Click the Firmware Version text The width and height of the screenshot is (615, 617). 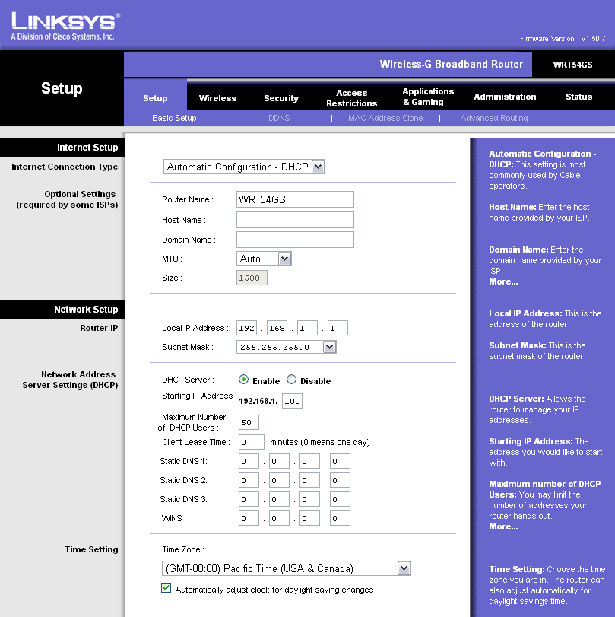(562, 39)
